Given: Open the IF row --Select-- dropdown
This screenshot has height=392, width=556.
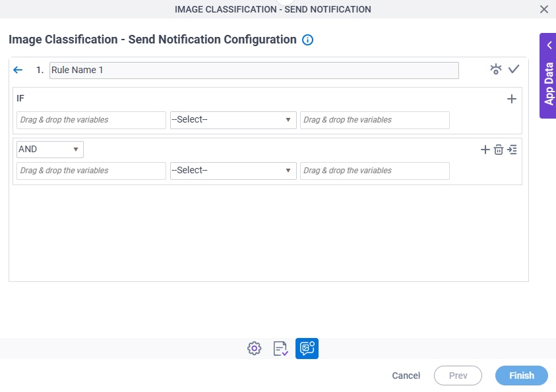Looking at the screenshot, I should point(233,120).
